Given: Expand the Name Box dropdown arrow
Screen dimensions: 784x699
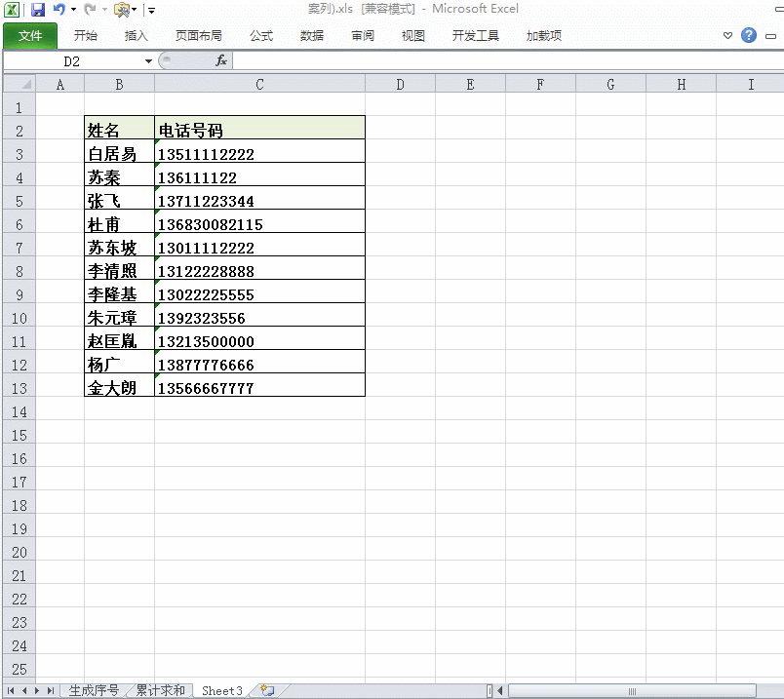Looking at the screenshot, I should click(x=148, y=61).
